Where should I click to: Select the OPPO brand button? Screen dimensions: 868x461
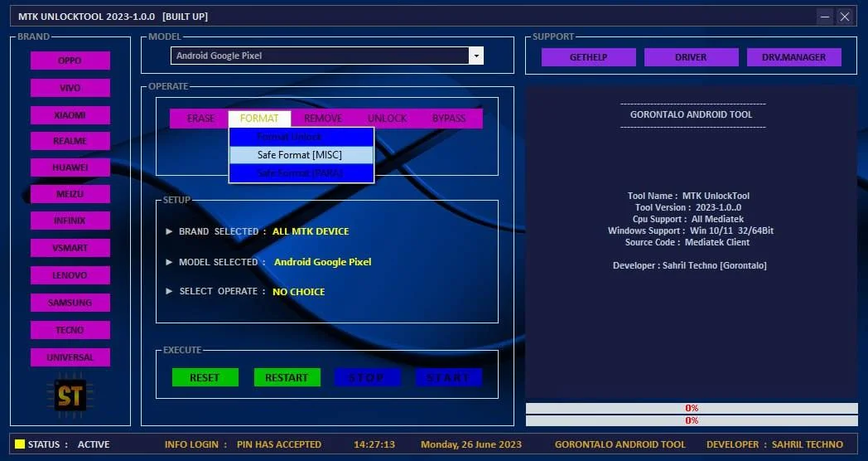(x=70, y=61)
